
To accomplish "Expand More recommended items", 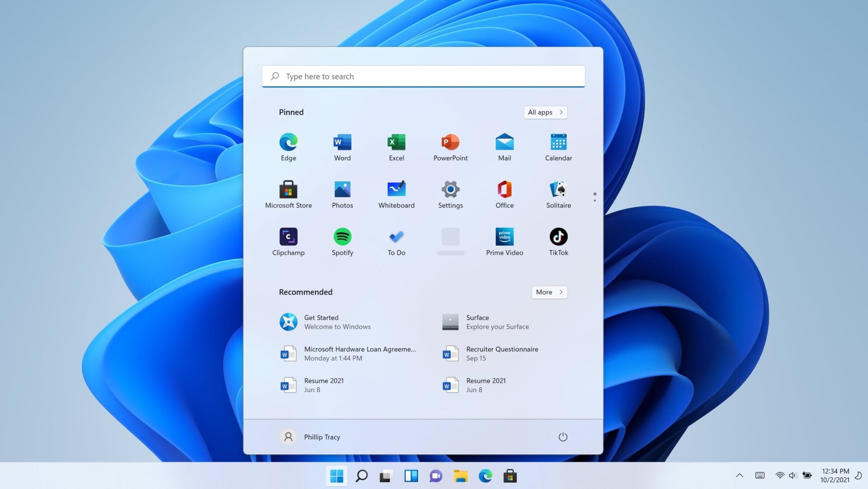I will (x=549, y=292).
